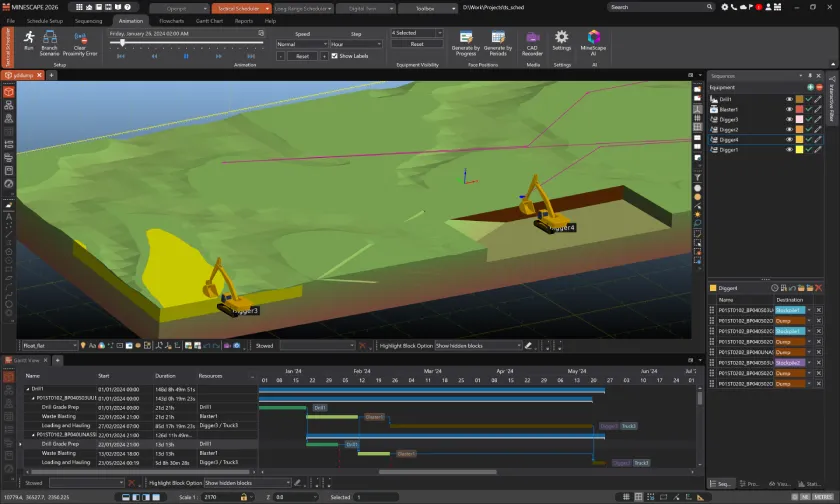The image size is (840, 504).
Task: Click calendar icon beside animation date
Action: pos(261,33)
